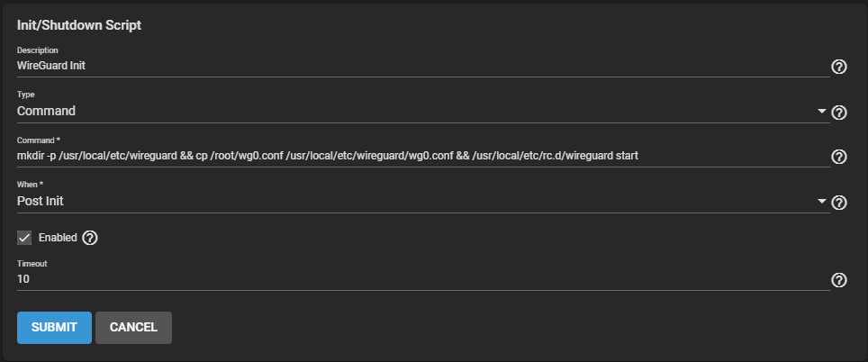The width and height of the screenshot is (868, 362).
Task: Open help icon beside When dropdown
Action: (x=838, y=203)
